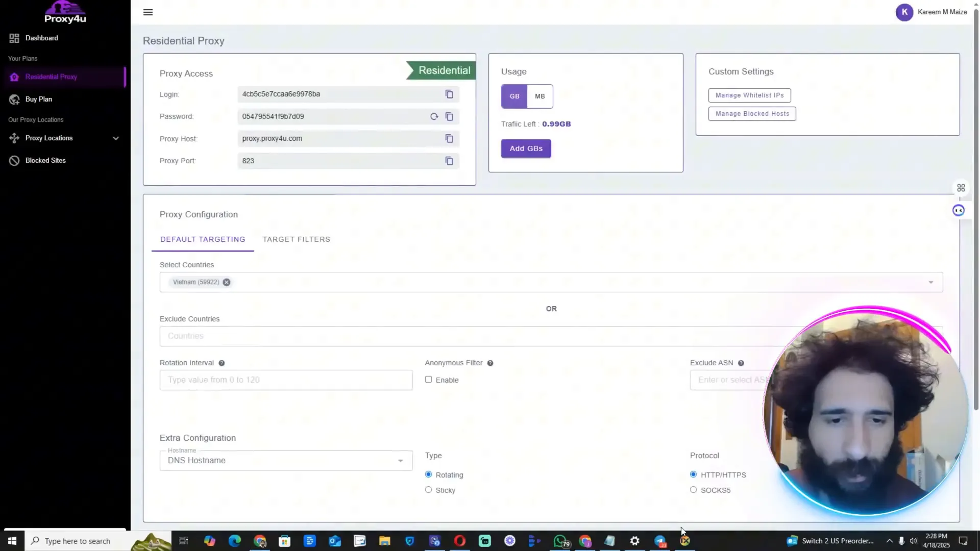This screenshot has width=980, height=551.
Task: Copy the Login value
Action: point(449,94)
